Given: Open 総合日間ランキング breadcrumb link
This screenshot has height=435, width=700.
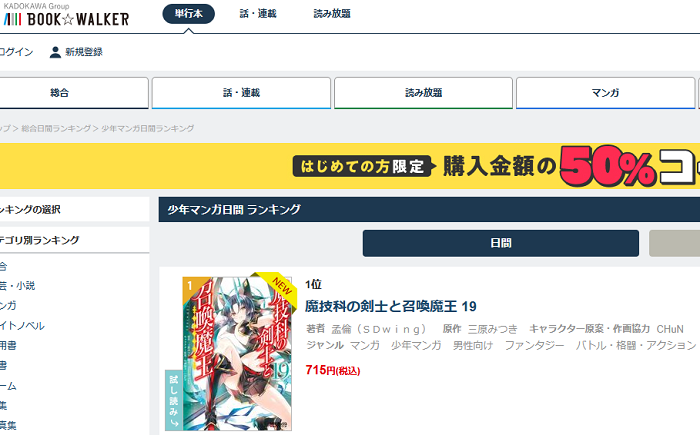Looking at the screenshot, I should [x=56, y=129].
